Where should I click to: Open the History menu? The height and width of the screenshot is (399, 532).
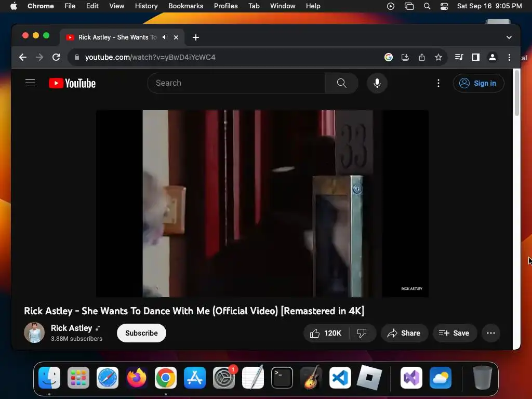pos(146,6)
